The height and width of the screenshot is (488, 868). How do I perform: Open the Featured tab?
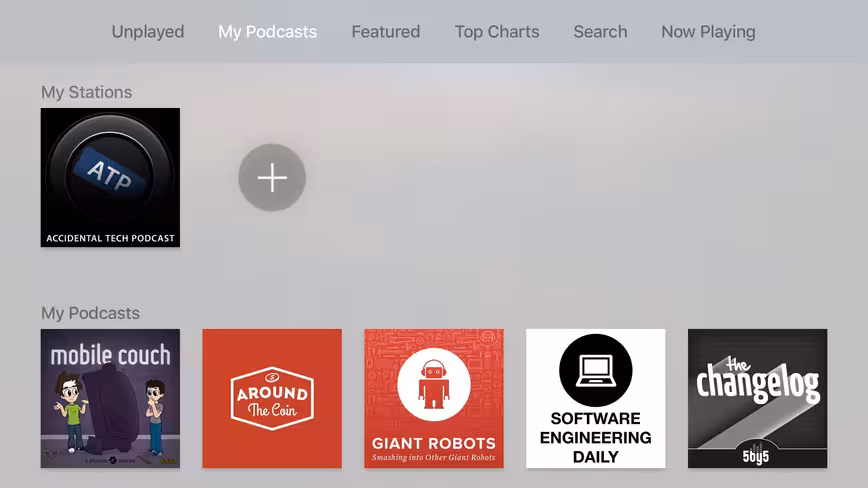[386, 32]
